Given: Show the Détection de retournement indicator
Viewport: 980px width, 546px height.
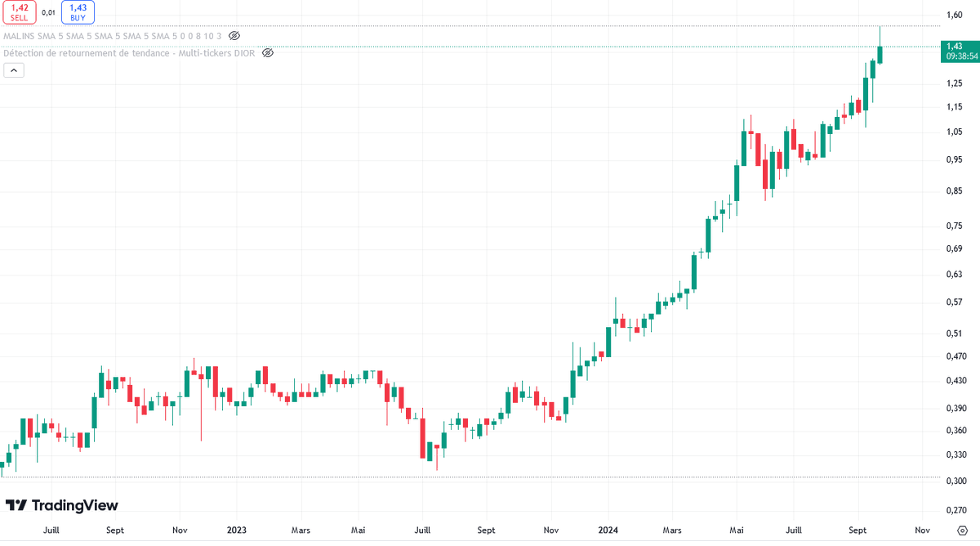Looking at the screenshot, I should click(x=267, y=53).
